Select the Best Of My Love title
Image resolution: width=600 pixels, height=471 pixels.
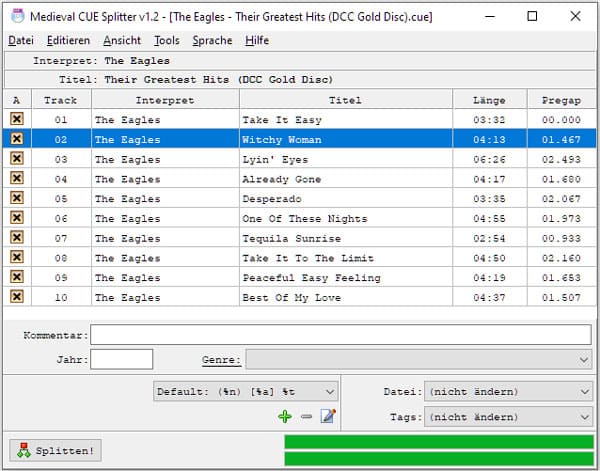pyautogui.click(x=346, y=297)
